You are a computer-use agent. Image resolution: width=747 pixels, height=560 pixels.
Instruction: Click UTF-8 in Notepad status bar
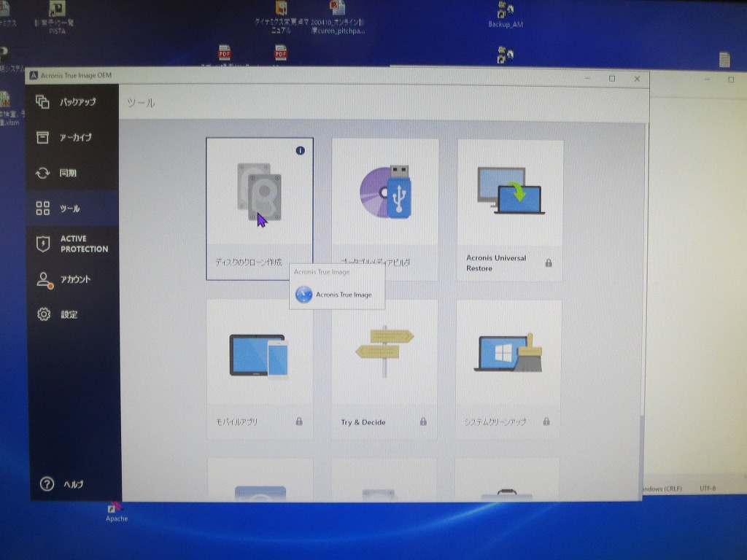pos(708,488)
